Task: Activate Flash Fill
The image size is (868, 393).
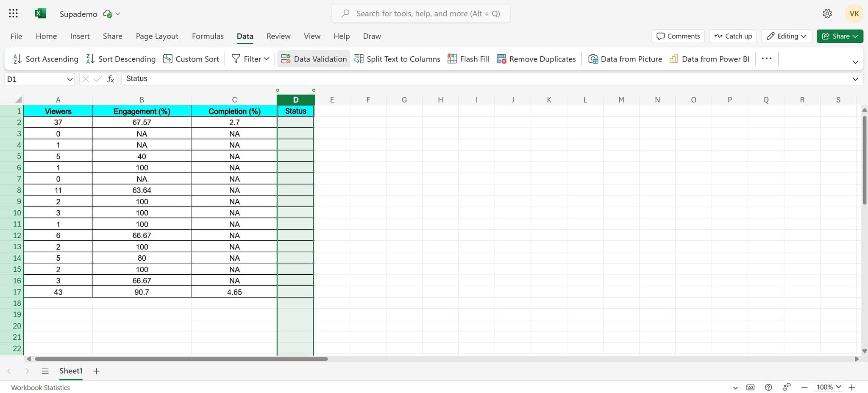Action: (467, 59)
